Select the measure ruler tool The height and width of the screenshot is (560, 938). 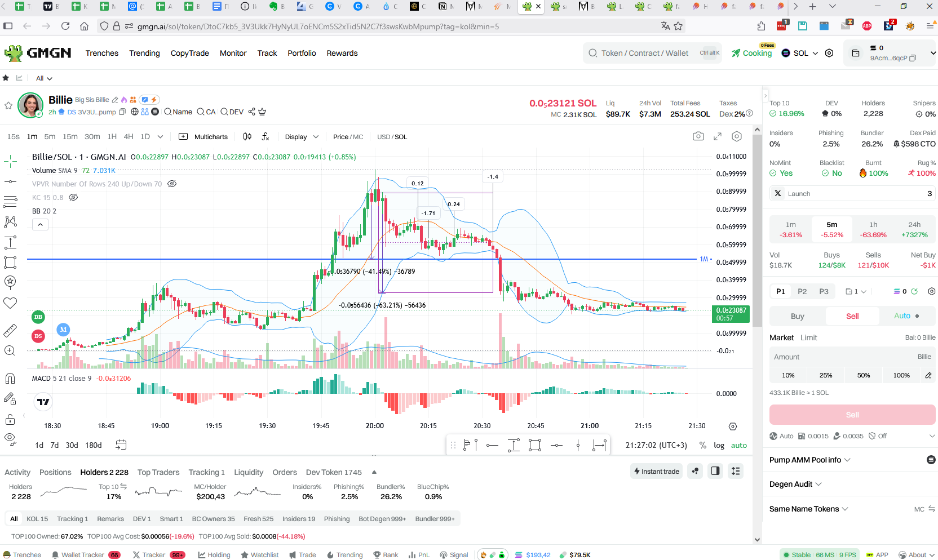10,330
